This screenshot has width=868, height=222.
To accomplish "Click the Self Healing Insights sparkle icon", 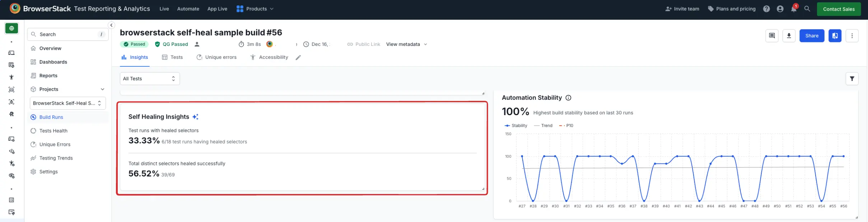I will [195, 117].
